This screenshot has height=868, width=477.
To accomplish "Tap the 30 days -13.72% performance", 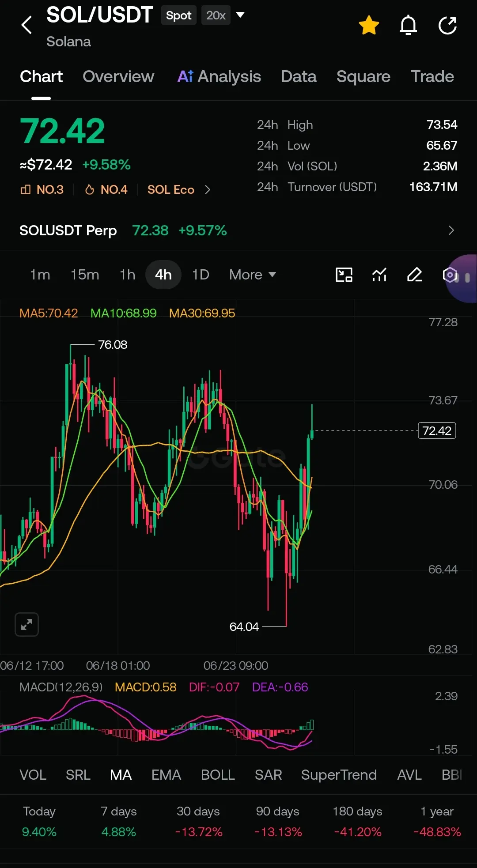I will pos(198,822).
